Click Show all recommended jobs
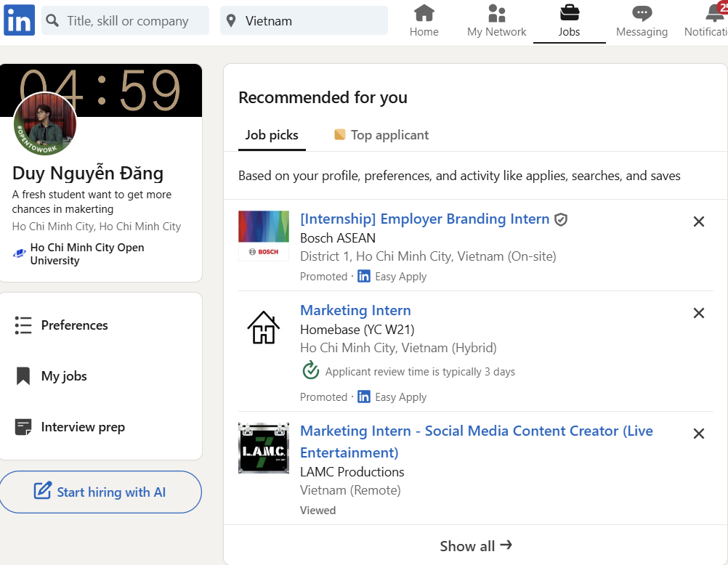The width and height of the screenshot is (728, 565). point(475,546)
